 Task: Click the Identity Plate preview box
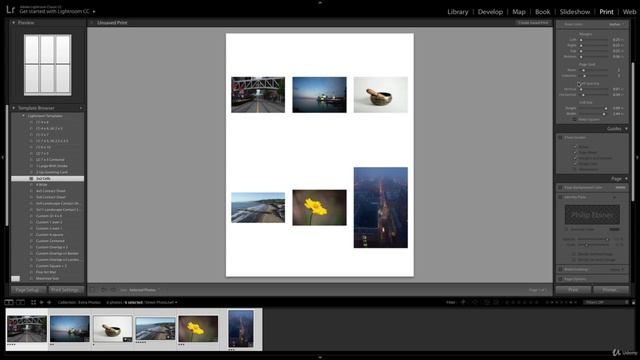point(592,215)
